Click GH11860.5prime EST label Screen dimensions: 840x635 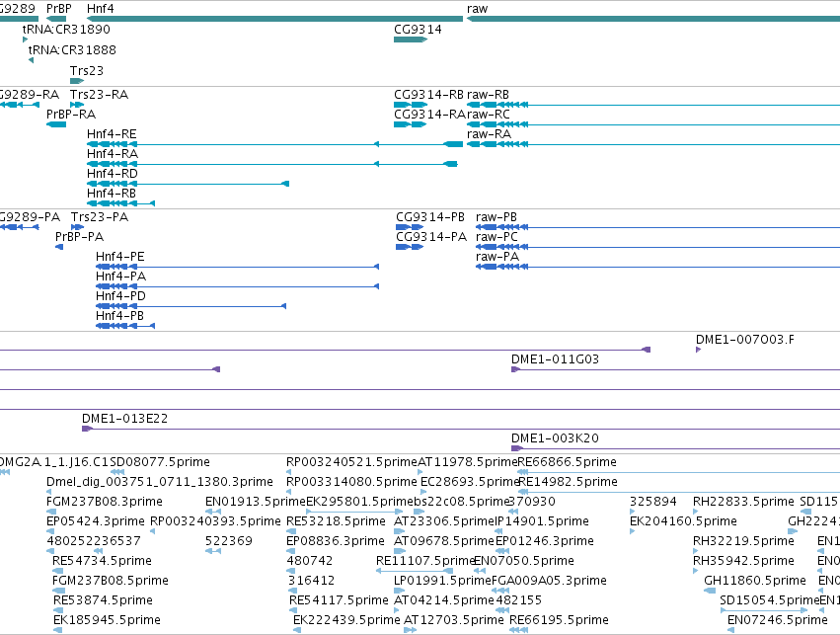coord(755,581)
